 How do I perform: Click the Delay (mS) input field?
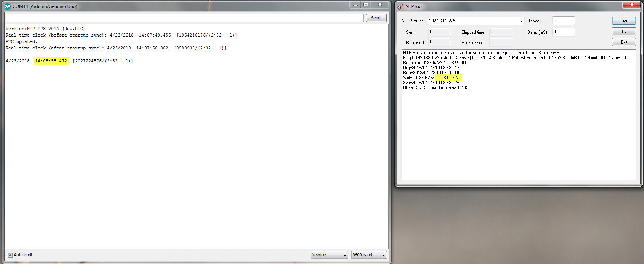click(563, 32)
